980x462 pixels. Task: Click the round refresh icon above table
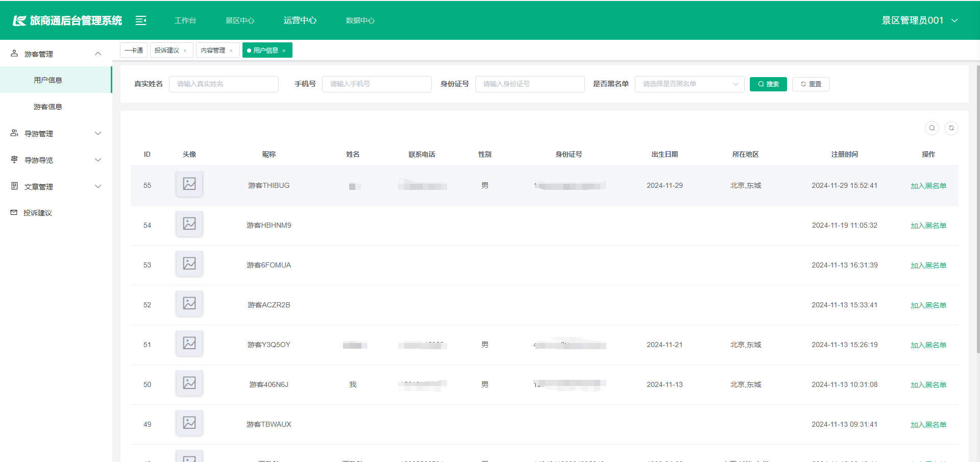tap(951, 128)
